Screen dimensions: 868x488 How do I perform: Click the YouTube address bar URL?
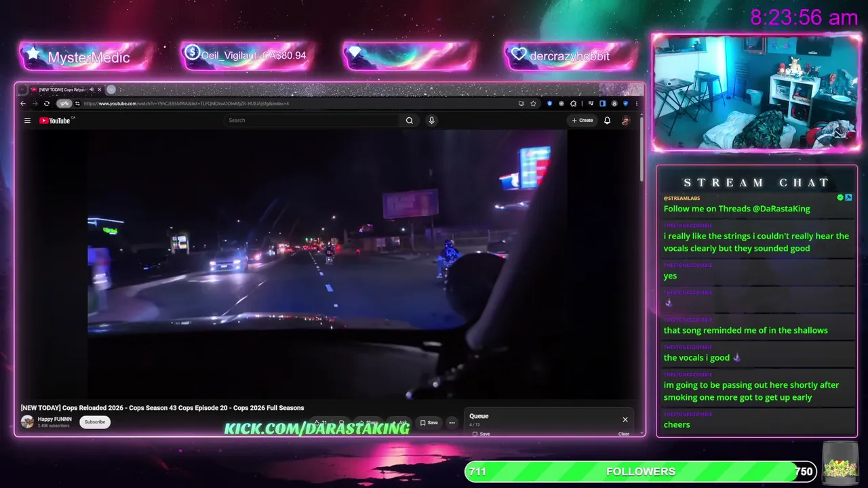point(186,104)
